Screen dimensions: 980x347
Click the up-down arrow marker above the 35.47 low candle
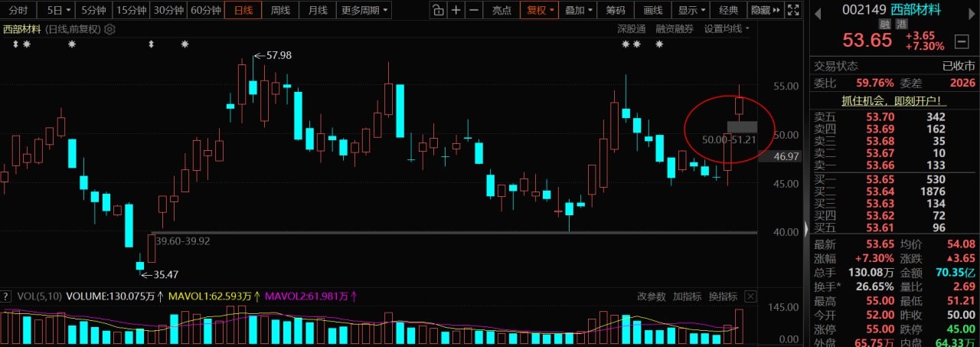(x=151, y=44)
